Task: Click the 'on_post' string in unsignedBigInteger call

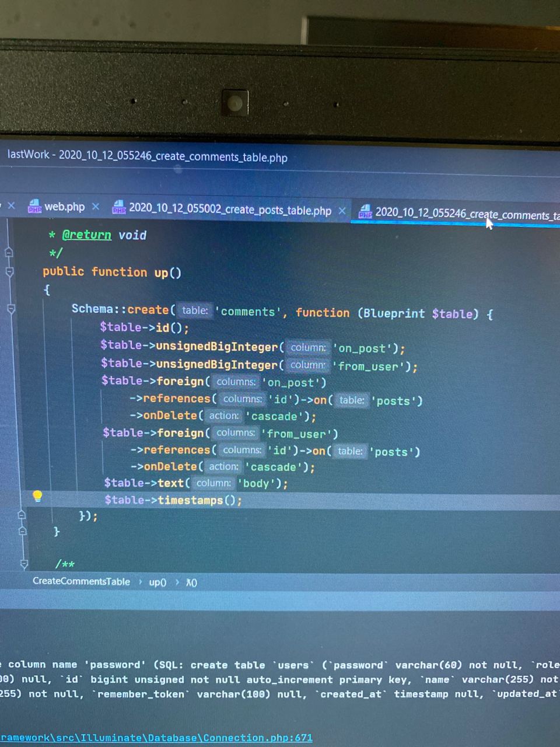Action: pyautogui.click(x=363, y=348)
